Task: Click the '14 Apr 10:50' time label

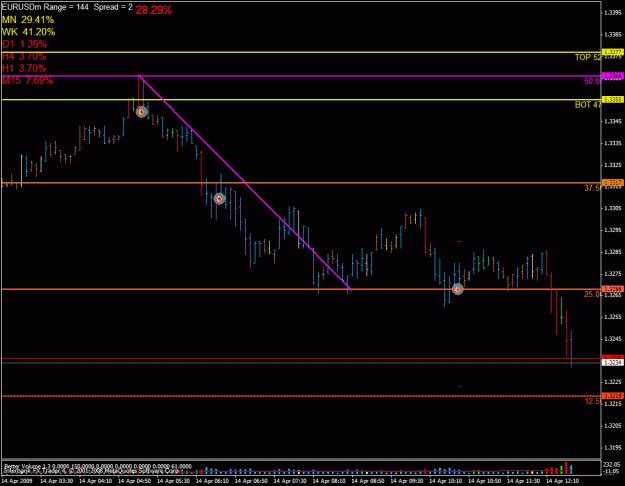Action: [x=485, y=481]
